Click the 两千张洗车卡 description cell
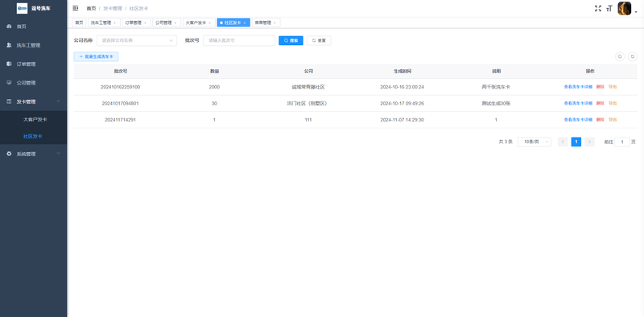 coord(496,87)
